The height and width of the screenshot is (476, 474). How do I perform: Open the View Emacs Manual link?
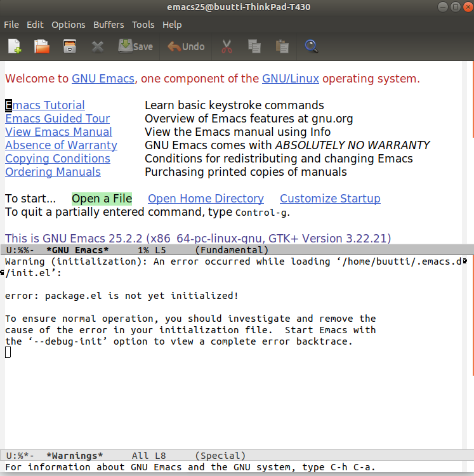[58, 132]
